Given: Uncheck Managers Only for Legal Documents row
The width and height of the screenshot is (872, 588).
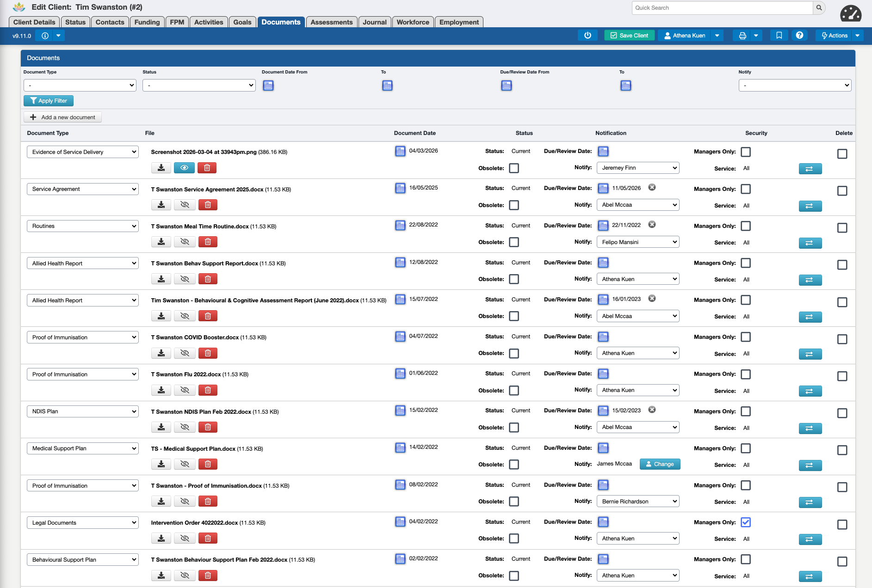Looking at the screenshot, I should (x=746, y=522).
